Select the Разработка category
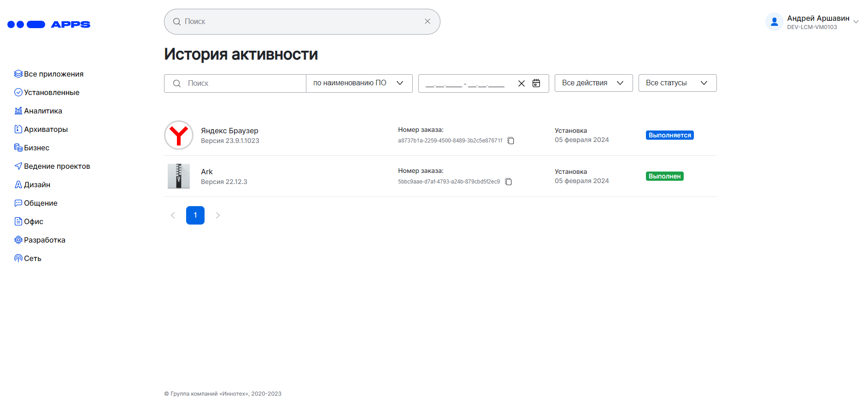Screen dimensions: 868x415 point(44,240)
